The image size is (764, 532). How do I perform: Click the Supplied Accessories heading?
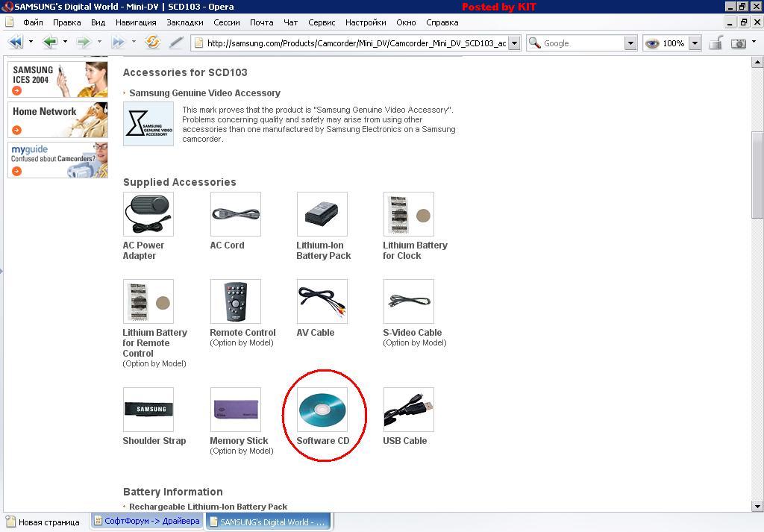click(179, 182)
